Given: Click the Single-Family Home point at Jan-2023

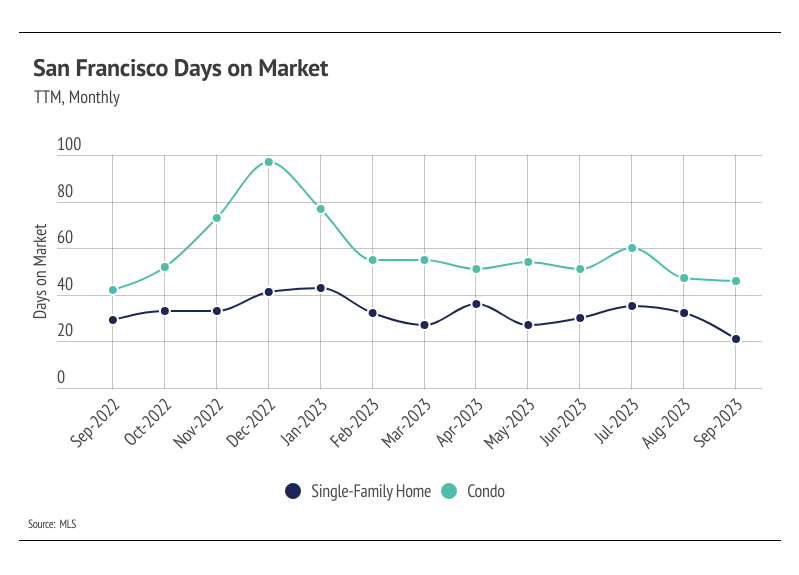Looking at the screenshot, I should tap(321, 288).
